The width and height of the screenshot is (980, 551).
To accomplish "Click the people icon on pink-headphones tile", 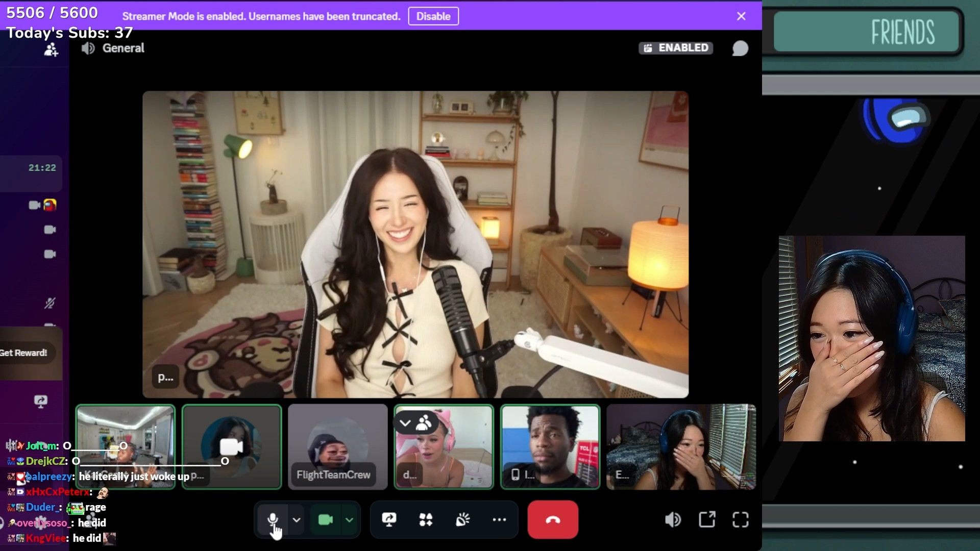I will 424,423.
